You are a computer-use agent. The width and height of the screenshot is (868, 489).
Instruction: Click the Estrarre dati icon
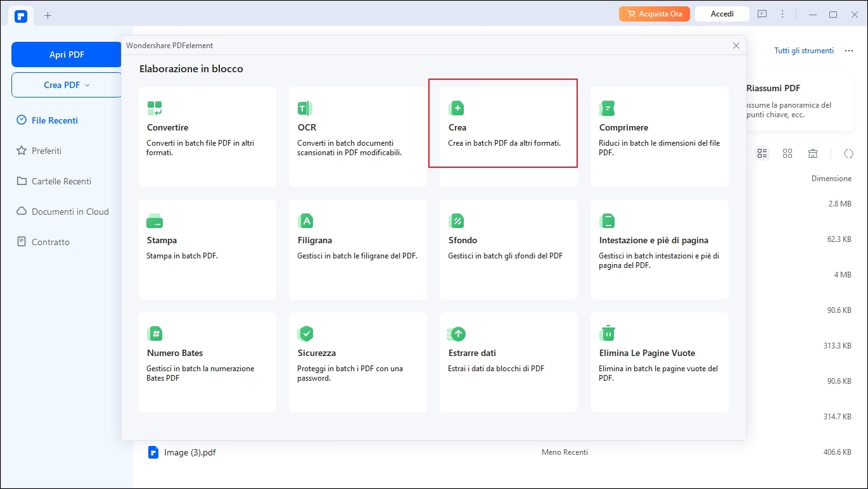(456, 334)
